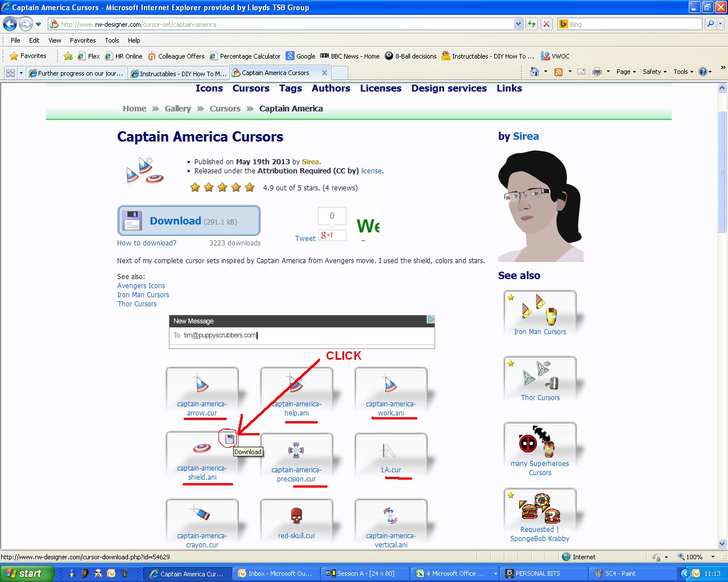The height and width of the screenshot is (582, 728).
Task: Click the Gallery breadcrumb link
Action: click(177, 109)
